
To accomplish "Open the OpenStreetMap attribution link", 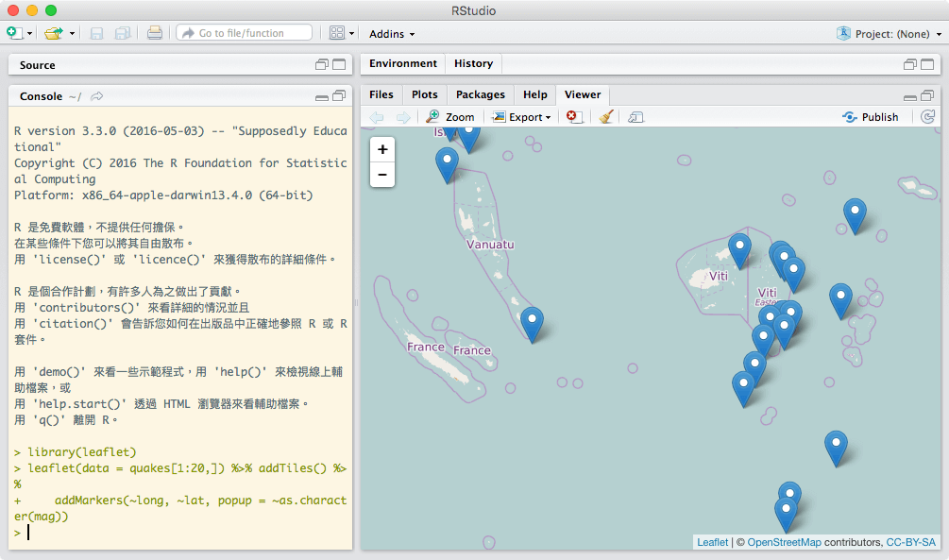I will (784, 542).
